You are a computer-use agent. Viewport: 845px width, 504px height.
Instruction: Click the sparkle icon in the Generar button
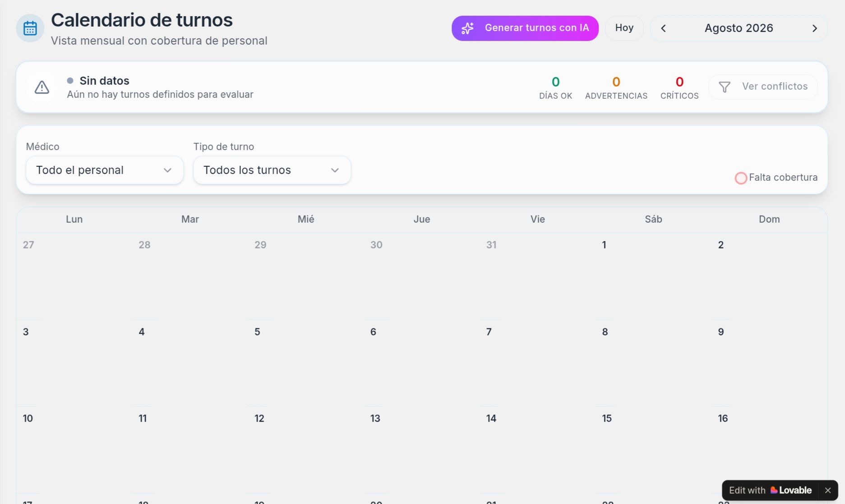(467, 28)
